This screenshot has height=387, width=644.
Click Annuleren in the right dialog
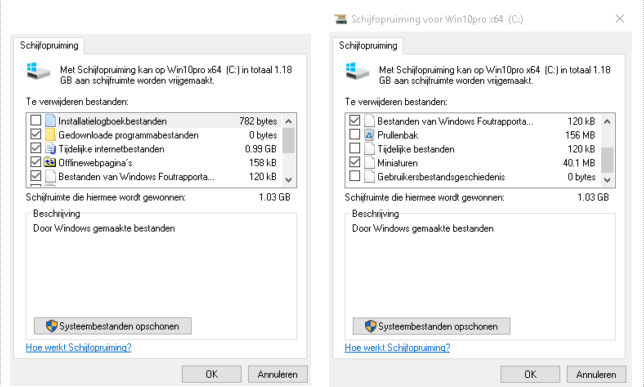click(x=596, y=374)
